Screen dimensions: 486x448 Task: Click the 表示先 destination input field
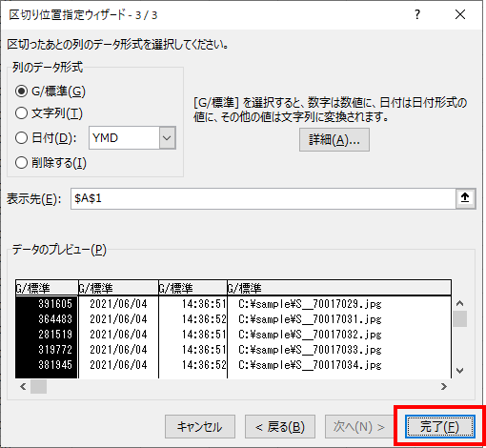pyautogui.click(x=263, y=198)
